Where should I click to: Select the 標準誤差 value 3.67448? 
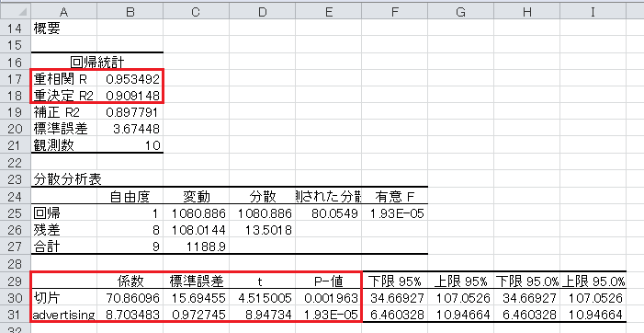pyautogui.click(x=130, y=129)
